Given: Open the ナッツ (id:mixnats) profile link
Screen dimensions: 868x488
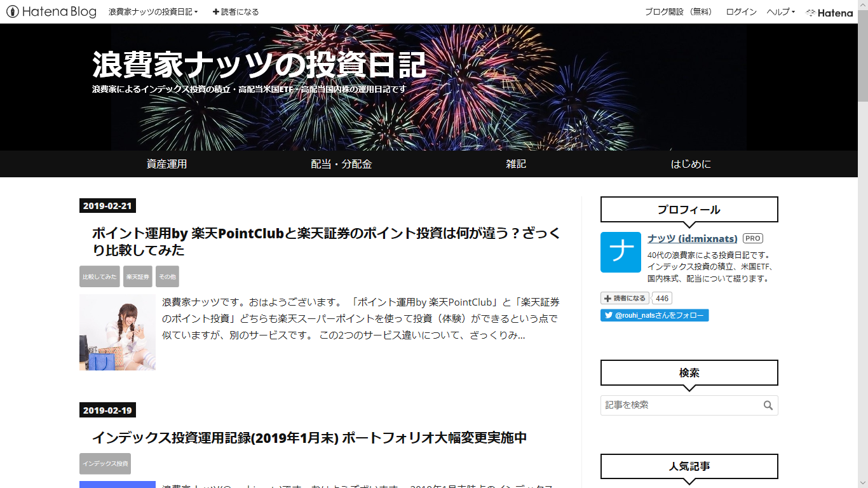Looking at the screenshot, I should (x=693, y=238).
